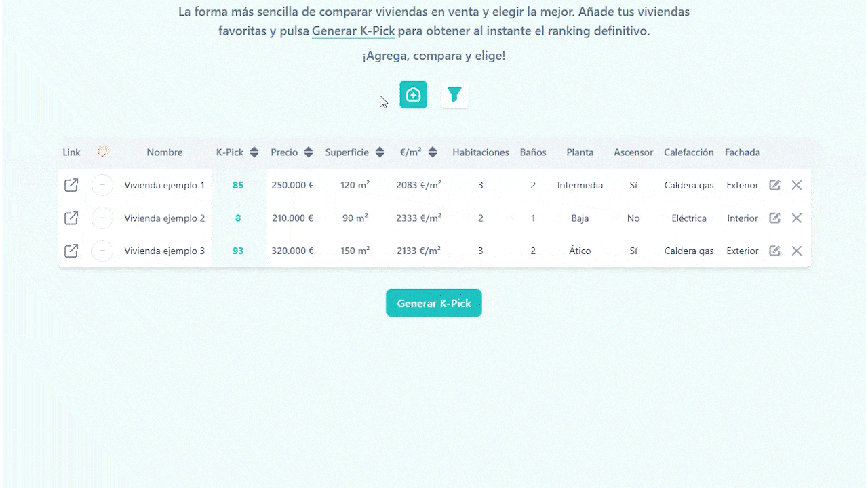Screen dimensions: 868x488
Task: Remove Vivienda ejemplo 1 from the list
Action: point(797,185)
